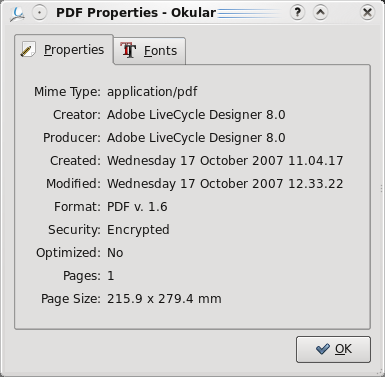Click the round pin button in title bar

40,13
